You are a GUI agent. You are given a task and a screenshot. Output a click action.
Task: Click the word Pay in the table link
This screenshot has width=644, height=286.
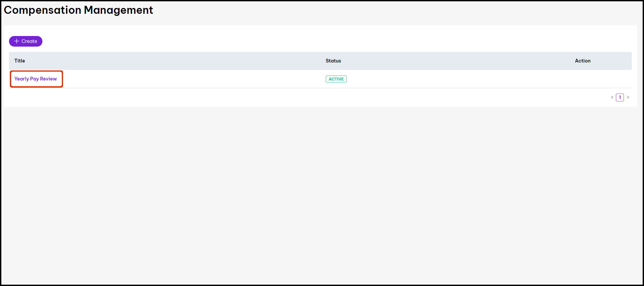pos(34,79)
